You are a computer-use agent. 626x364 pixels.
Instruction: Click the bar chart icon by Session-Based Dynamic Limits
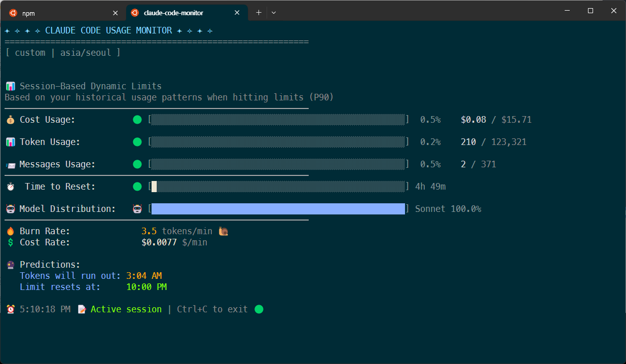[10, 86]
